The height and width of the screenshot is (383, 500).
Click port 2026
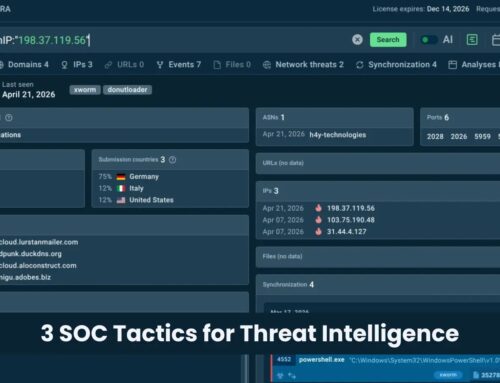click(459, 137)
